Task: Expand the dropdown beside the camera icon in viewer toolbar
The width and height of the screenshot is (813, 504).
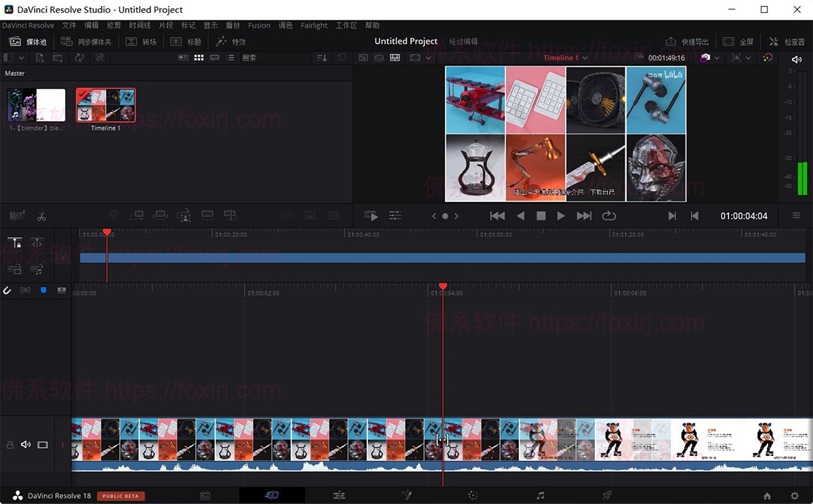Action: tap(716, 58)
